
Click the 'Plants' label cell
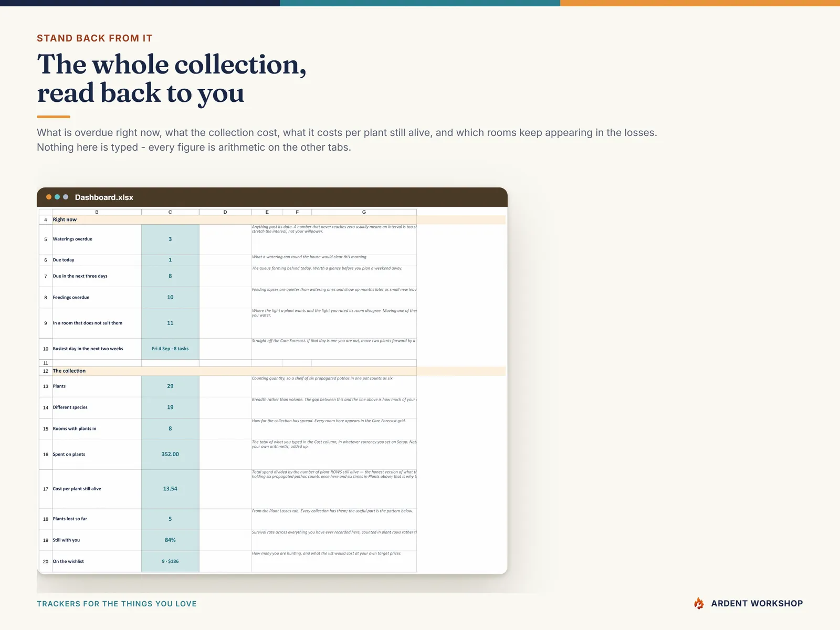click(97, 386)
